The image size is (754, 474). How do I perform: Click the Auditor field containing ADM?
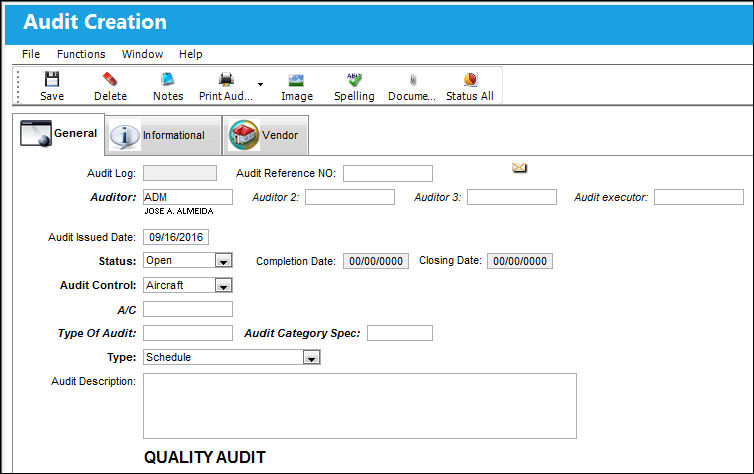pos(188,197)
